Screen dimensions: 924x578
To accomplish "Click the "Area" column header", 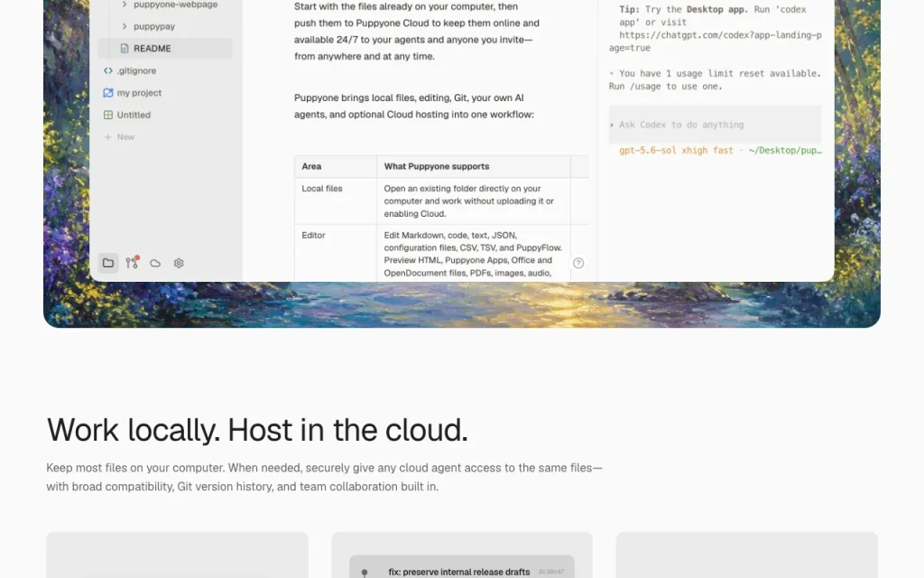I will pyautogui.click(x=336, y=166).
